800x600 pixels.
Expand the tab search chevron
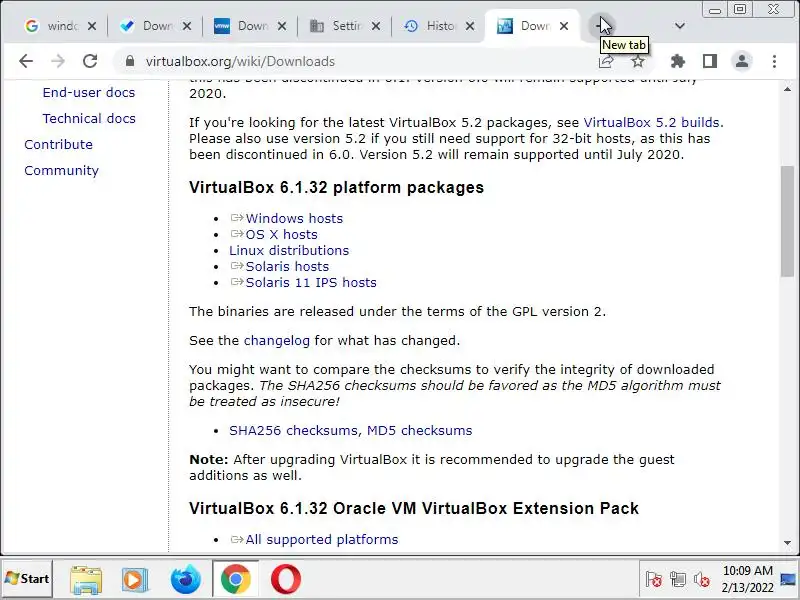point(680,26)
